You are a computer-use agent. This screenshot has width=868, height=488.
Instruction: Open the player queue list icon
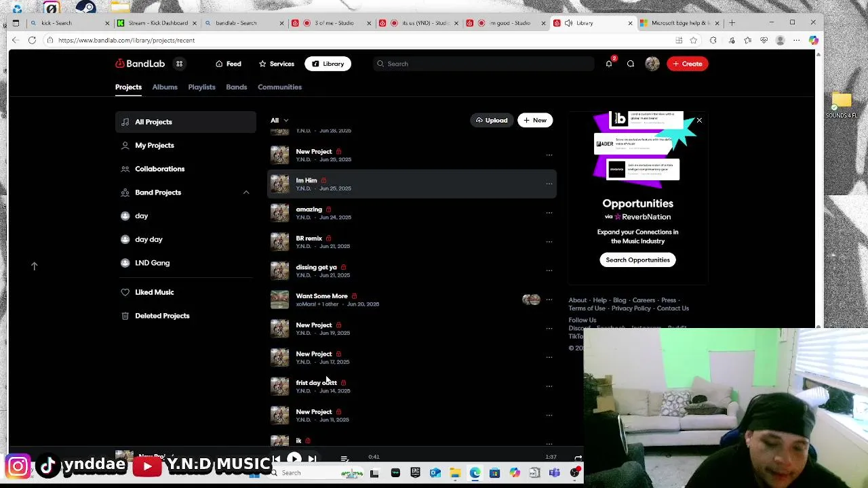(344, 459)
